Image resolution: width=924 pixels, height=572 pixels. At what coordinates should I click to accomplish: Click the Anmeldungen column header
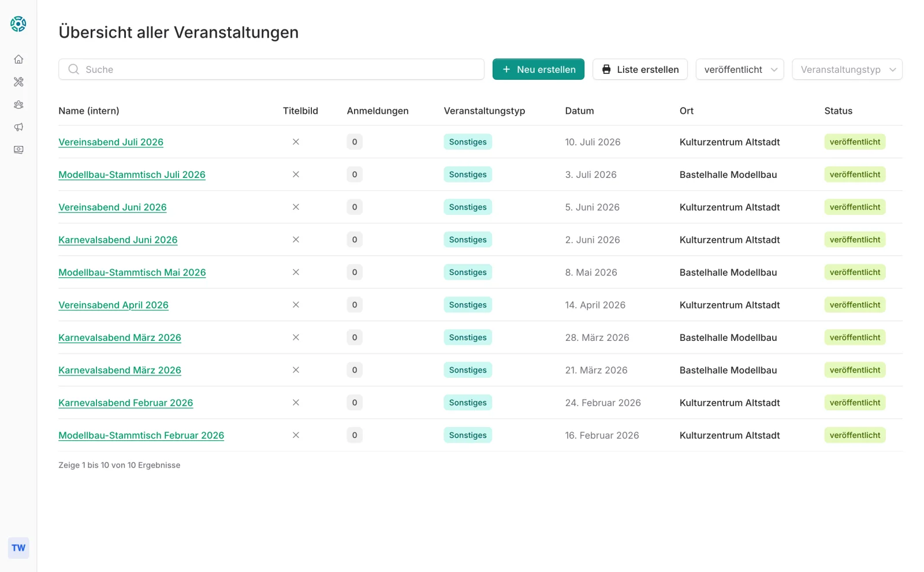pos(378,111)
